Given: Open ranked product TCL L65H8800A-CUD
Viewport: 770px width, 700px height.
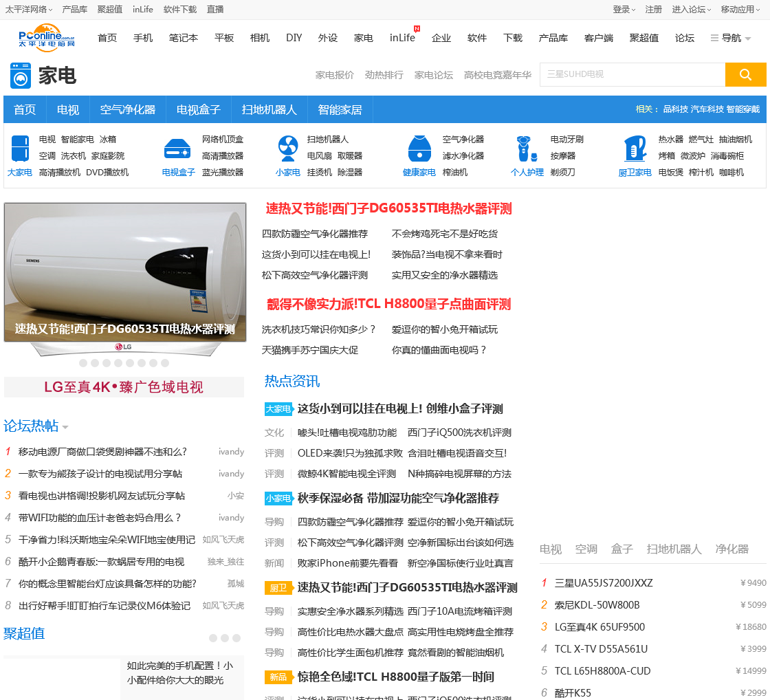Looking at the screenshot, I should point(602,670).
